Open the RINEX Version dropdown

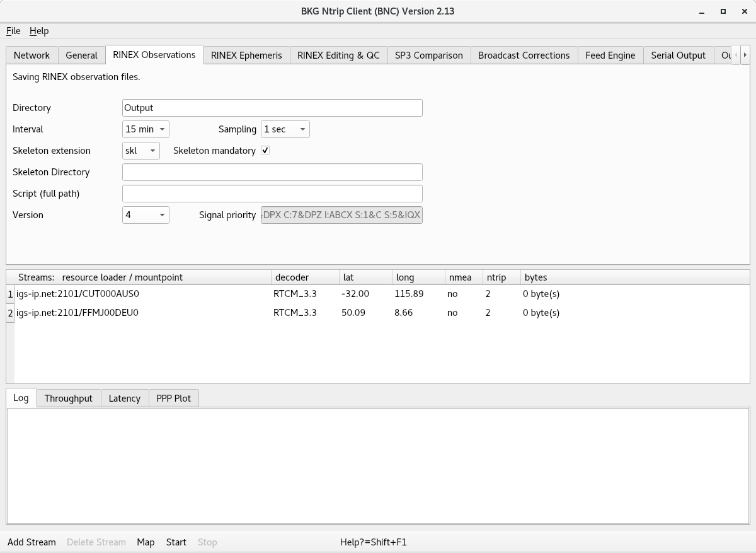tap(146, 215)
